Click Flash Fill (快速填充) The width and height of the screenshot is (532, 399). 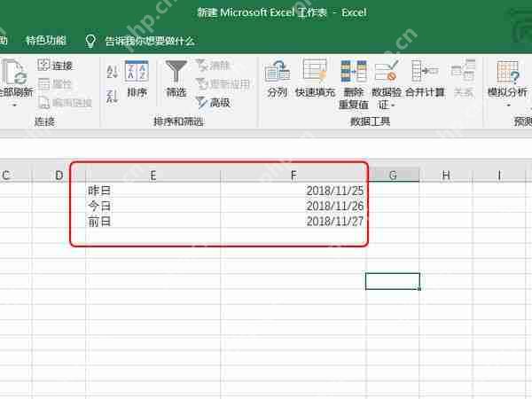click(x=315, y=79)
